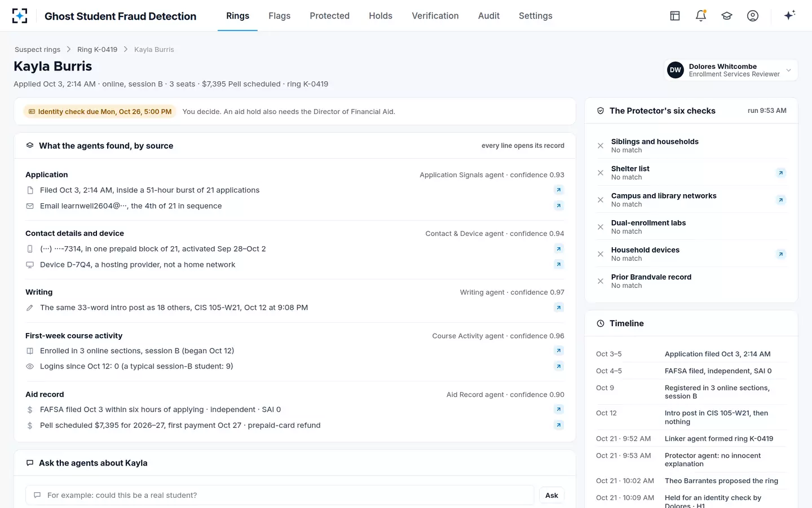Open record for prepaid block phone line
The image size is (812, 508).
coord(559,249)
